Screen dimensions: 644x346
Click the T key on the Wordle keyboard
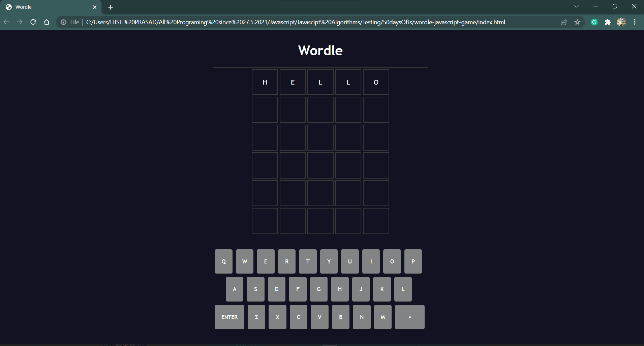pyautogui.click(x=308, y=261)
